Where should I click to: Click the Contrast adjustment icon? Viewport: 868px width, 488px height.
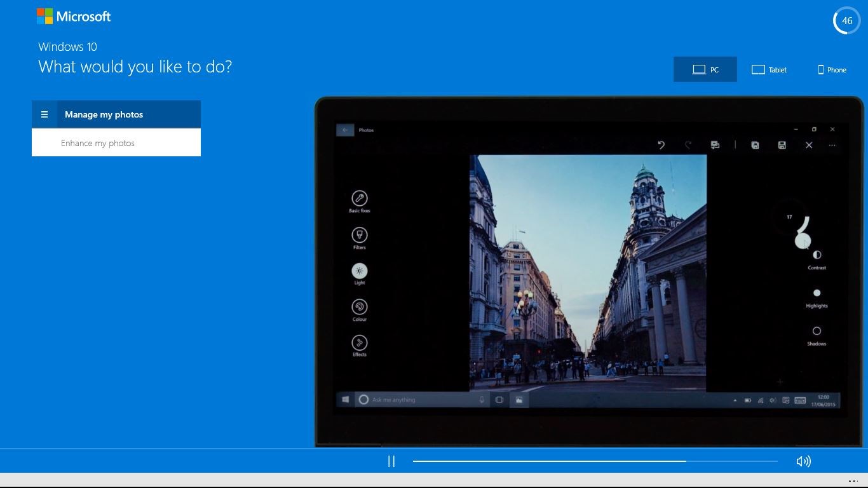(817, 255)
